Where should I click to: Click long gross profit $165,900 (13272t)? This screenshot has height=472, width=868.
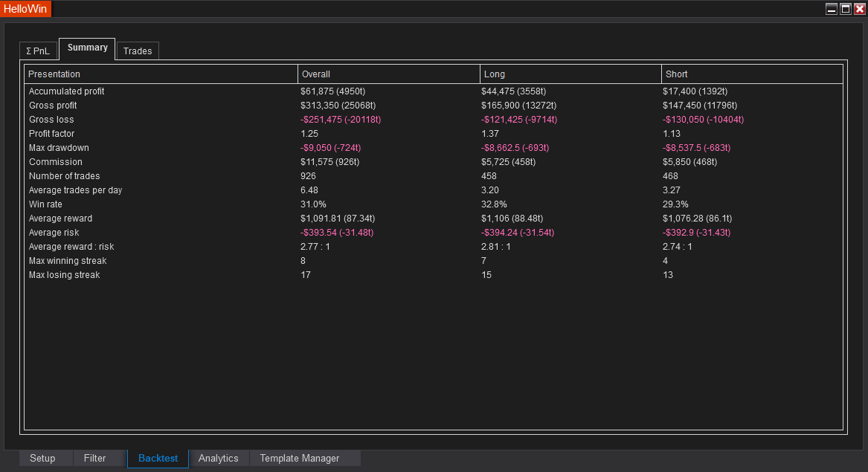click(x=518, y=105)
